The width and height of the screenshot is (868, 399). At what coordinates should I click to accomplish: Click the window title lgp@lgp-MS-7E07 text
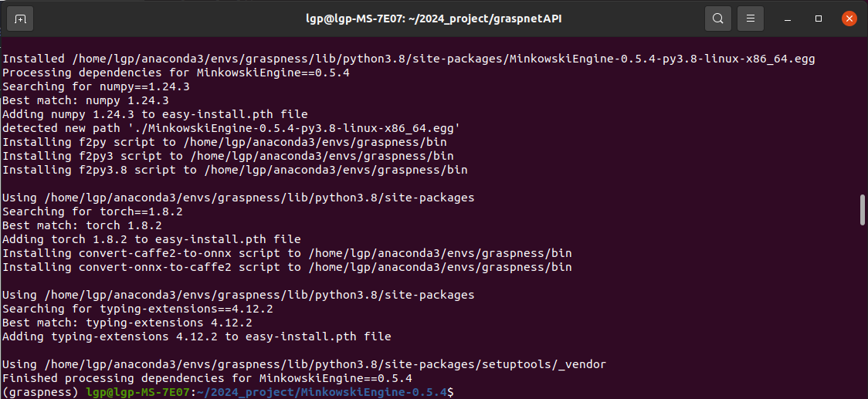(354, 19)
